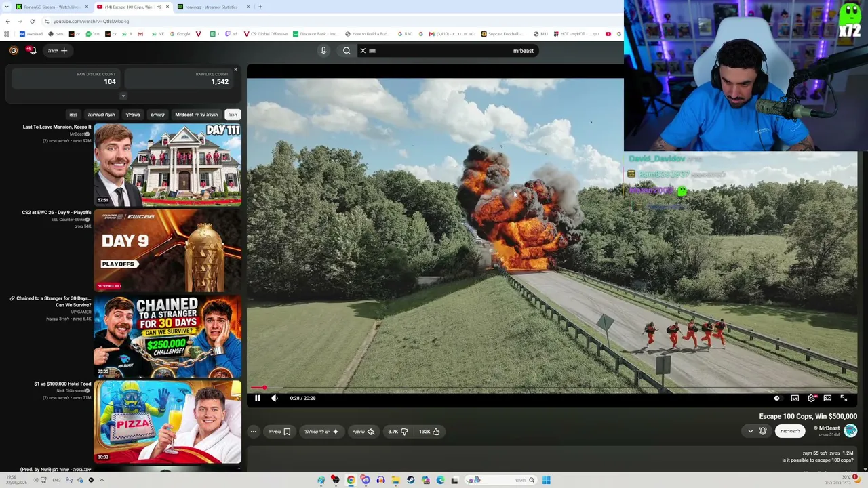The height and width of the screenshot is (488, 868).
Task: Select the fourth filter chip from the right
Action: click(133, 115)
